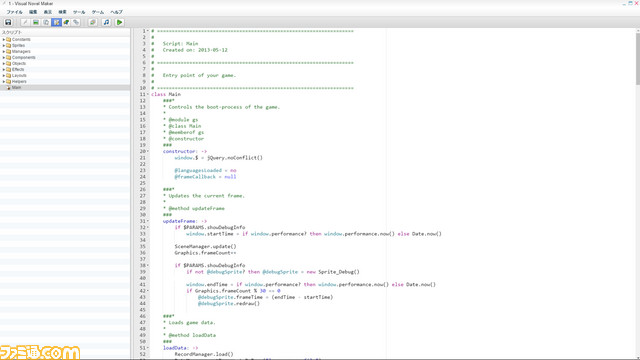Click the "SceneManager.update()" code line
The width and height of the screenshot is (640, 360).
(x=205, y=247)
